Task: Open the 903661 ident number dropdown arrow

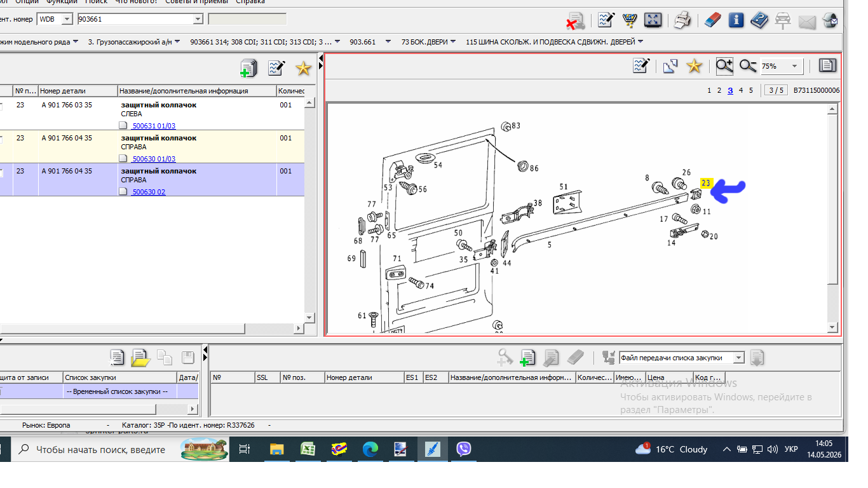Action: pyautogui.click(x=198, y=19)
